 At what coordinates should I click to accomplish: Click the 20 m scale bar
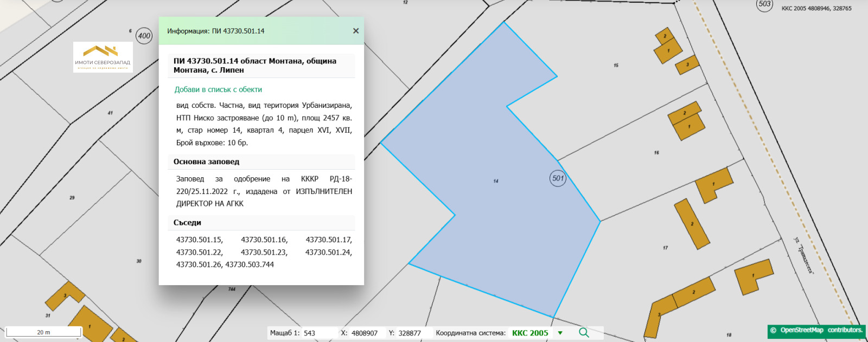pos(43,332)
